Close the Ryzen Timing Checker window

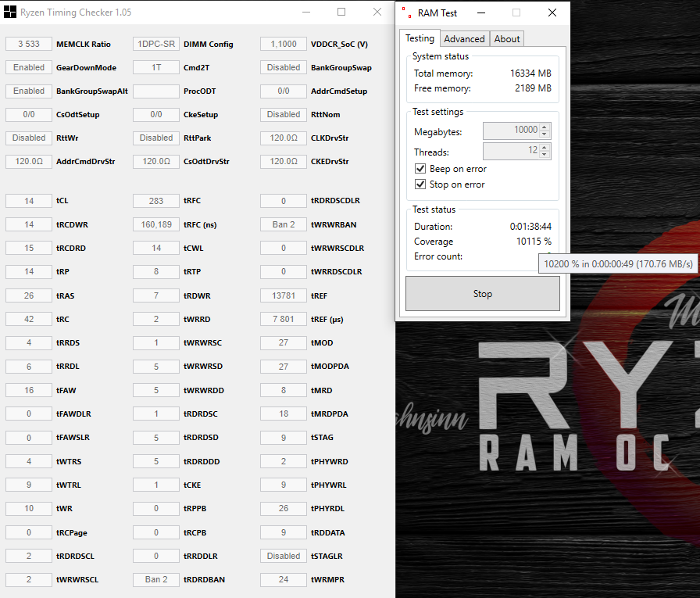pos(377,12)
